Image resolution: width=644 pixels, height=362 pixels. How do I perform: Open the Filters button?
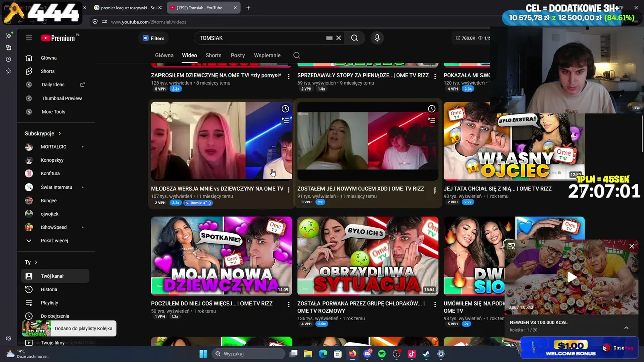(x=153, y=38)
